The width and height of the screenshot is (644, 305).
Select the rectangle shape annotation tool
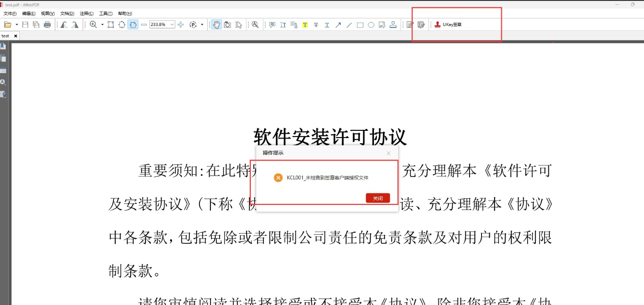coord(360,25)
